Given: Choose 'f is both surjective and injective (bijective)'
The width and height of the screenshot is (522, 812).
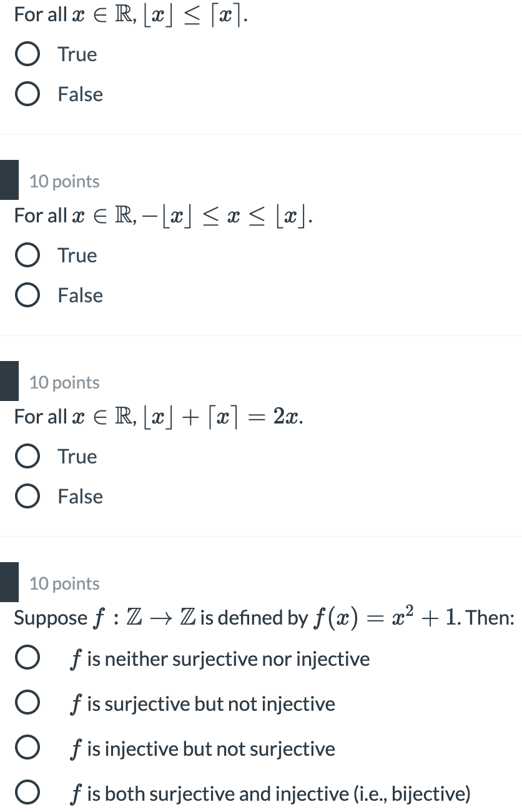Looking at the screenshot, I should 27,792.
